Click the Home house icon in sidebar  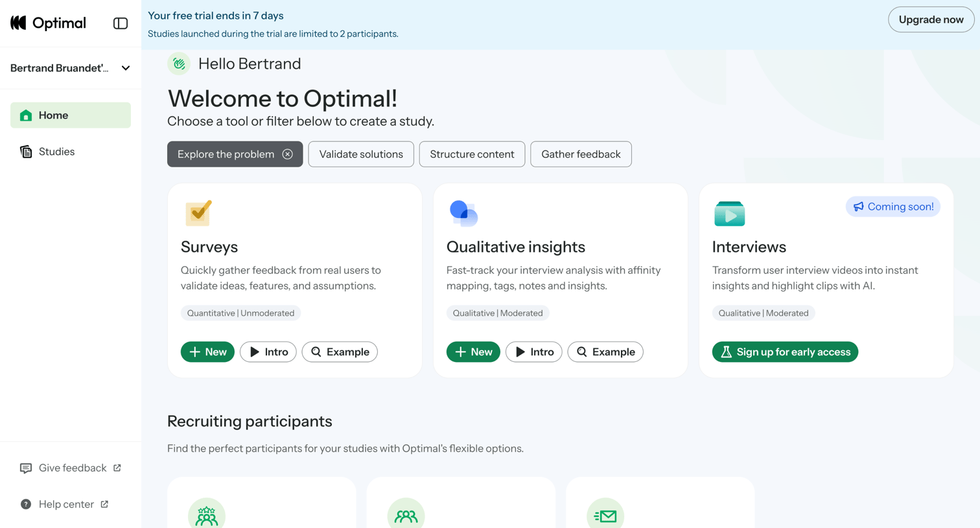point(26,115)
